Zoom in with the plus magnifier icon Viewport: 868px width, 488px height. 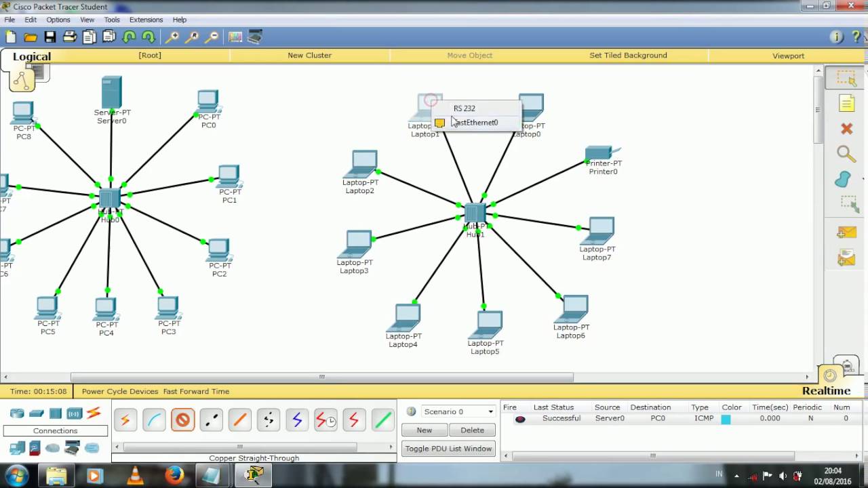tap(172, 37)
